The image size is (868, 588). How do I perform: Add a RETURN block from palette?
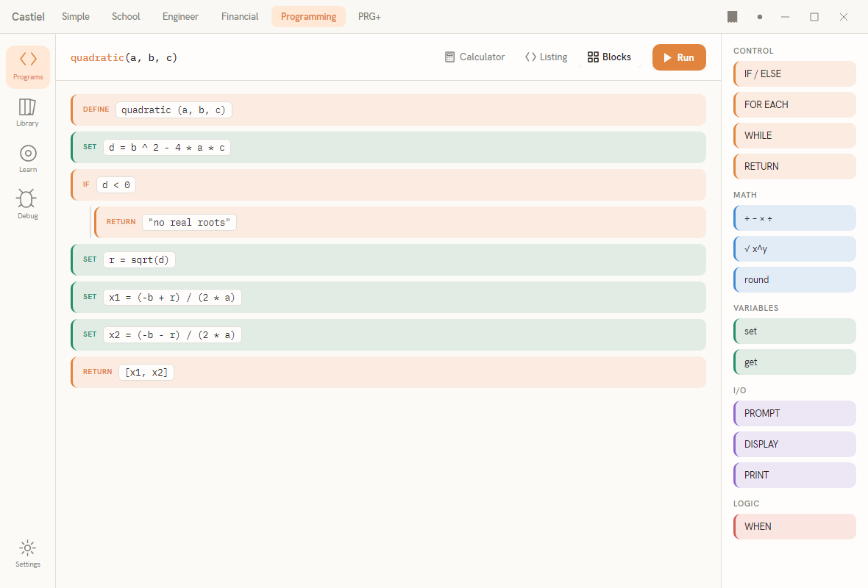pyautogui.click(x=795, y=167)
